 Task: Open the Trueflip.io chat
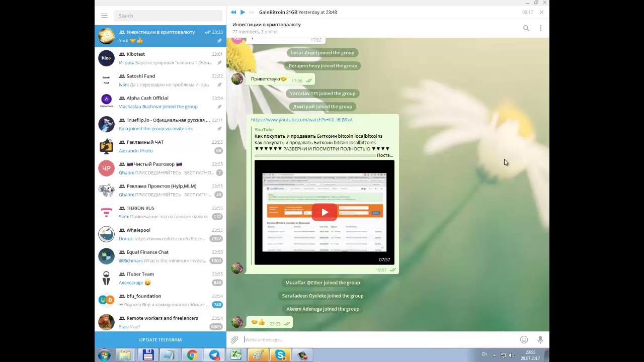click(x=160, y=124)
